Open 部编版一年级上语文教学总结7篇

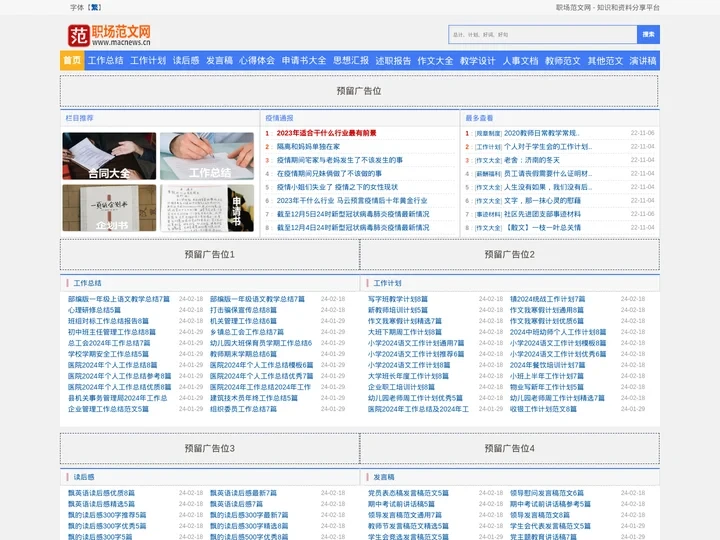119,299
